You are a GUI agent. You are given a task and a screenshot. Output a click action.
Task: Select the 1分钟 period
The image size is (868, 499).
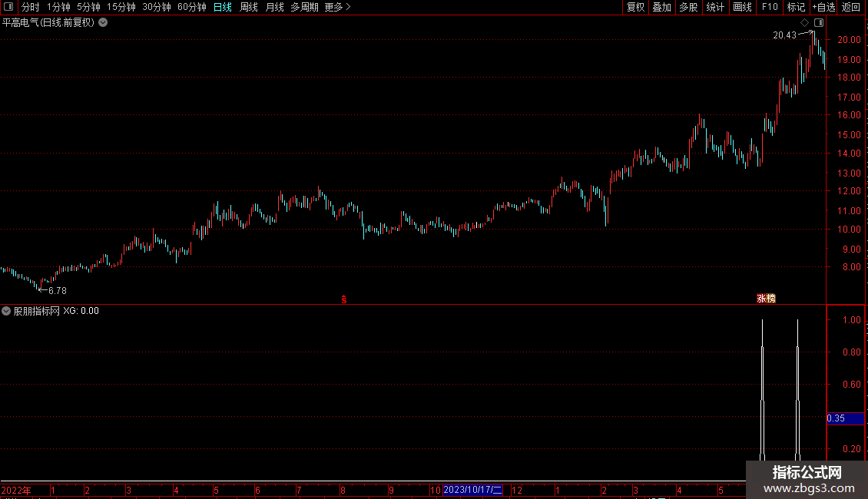click(x=58, y=7)
